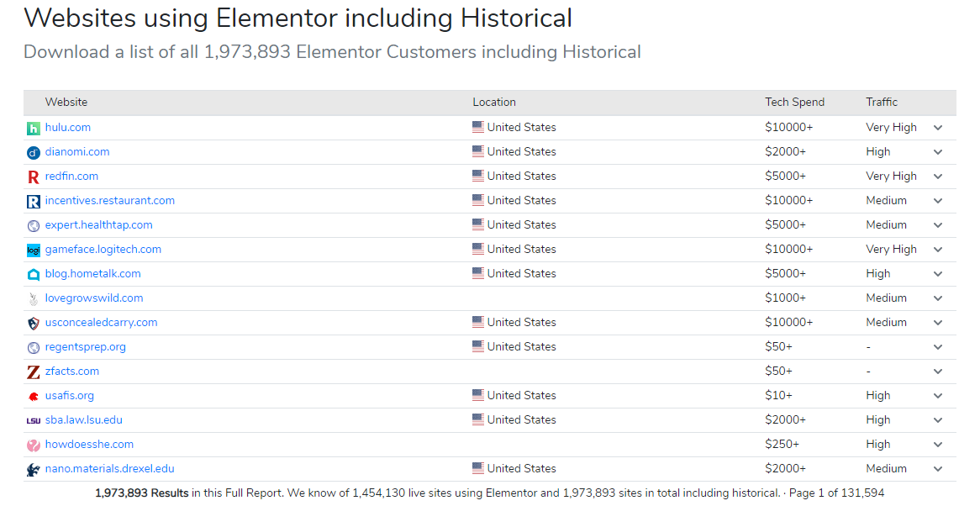Click the dianomi.com favicon icon

[x=34, y=153]
